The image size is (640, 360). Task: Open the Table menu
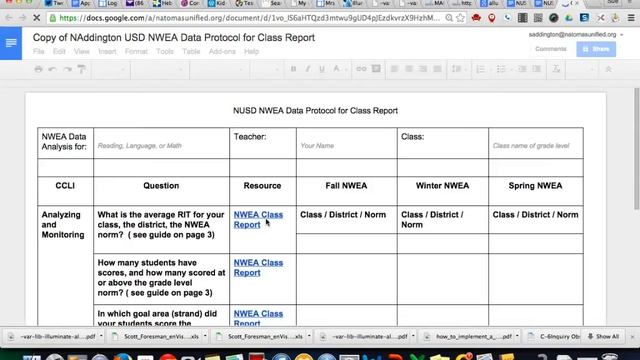(191, 51)
